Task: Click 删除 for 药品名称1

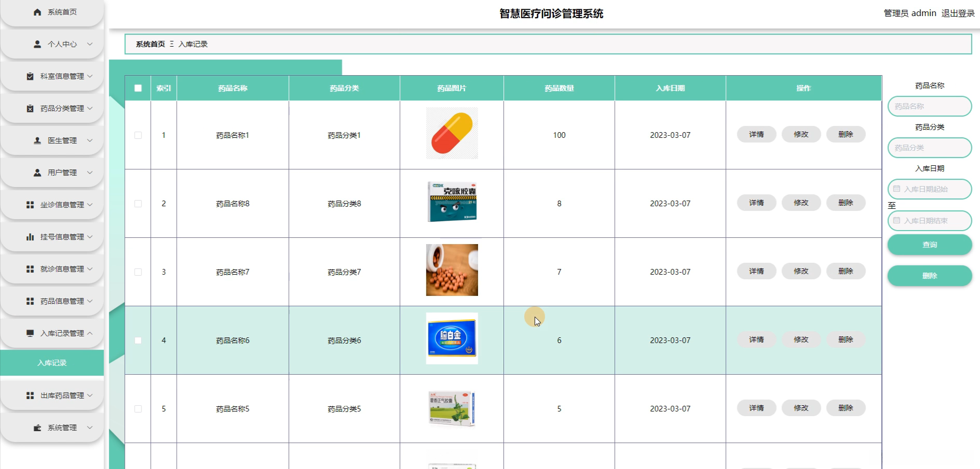Action: [846, 134]
